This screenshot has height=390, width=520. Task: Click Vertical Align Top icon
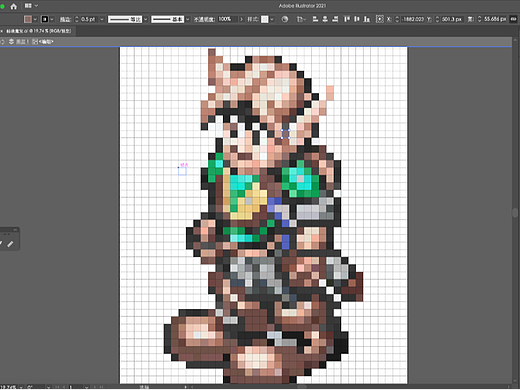click(347, 19)
